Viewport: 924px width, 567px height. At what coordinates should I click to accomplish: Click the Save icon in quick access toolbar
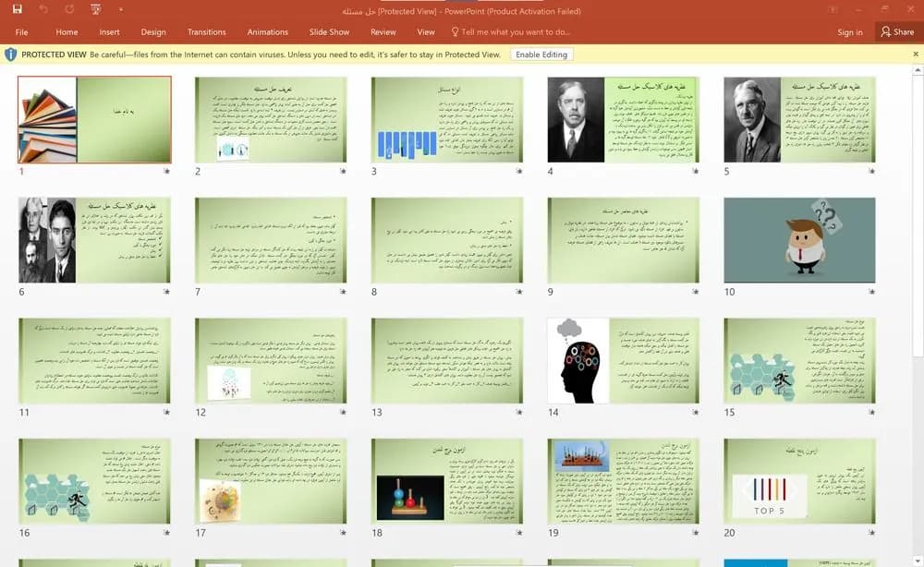pos(17,9)
